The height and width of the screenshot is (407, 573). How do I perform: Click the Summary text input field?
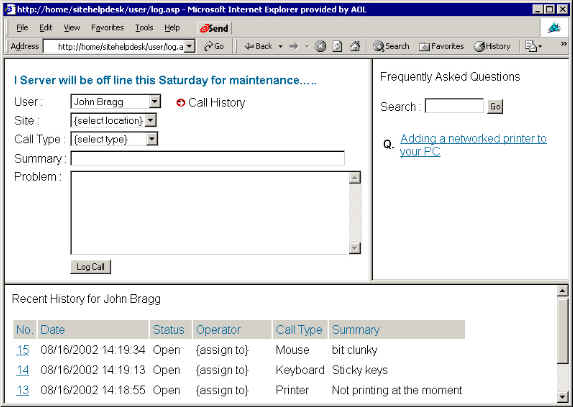(208, 159)
